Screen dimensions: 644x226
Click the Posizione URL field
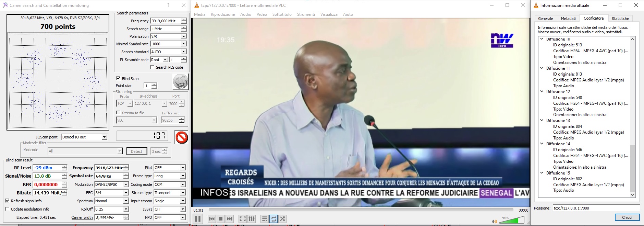[596, 208]
